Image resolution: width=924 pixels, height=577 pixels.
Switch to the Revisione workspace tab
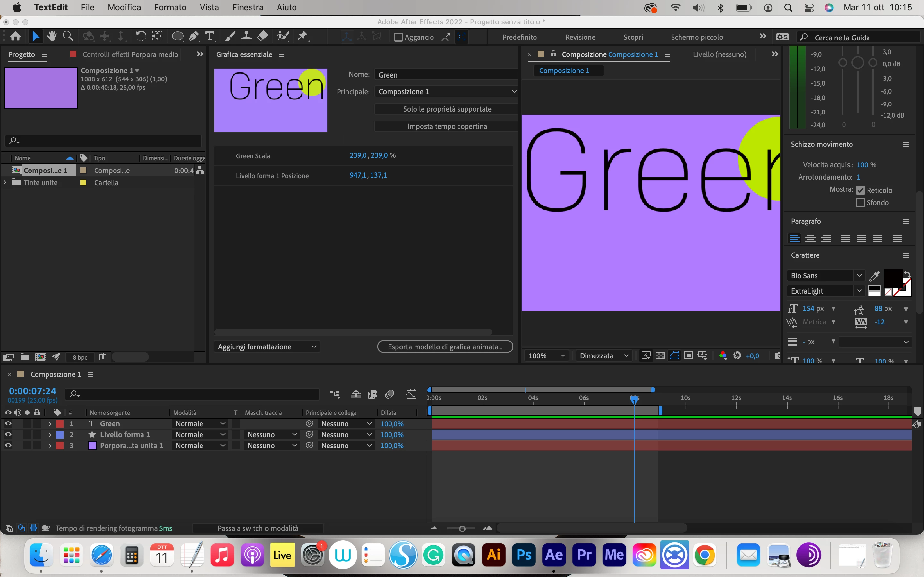click(x=580, y=37)
